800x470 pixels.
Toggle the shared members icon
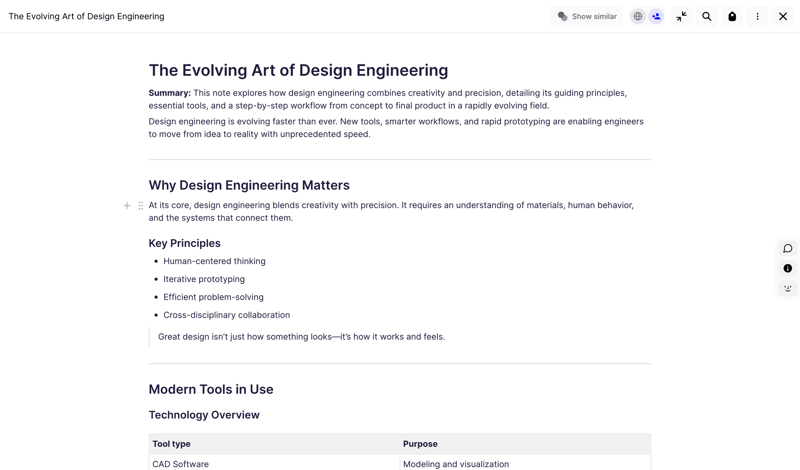click(x=656, y=16)
